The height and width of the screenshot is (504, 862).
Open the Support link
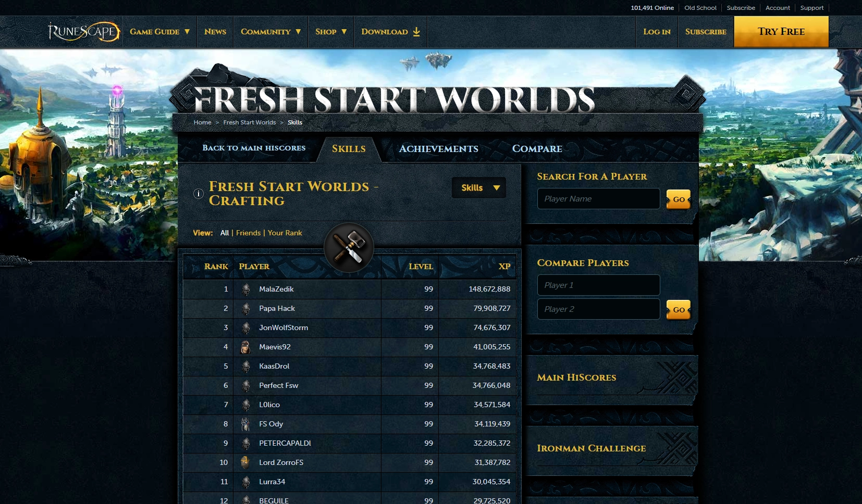point(812,8)
